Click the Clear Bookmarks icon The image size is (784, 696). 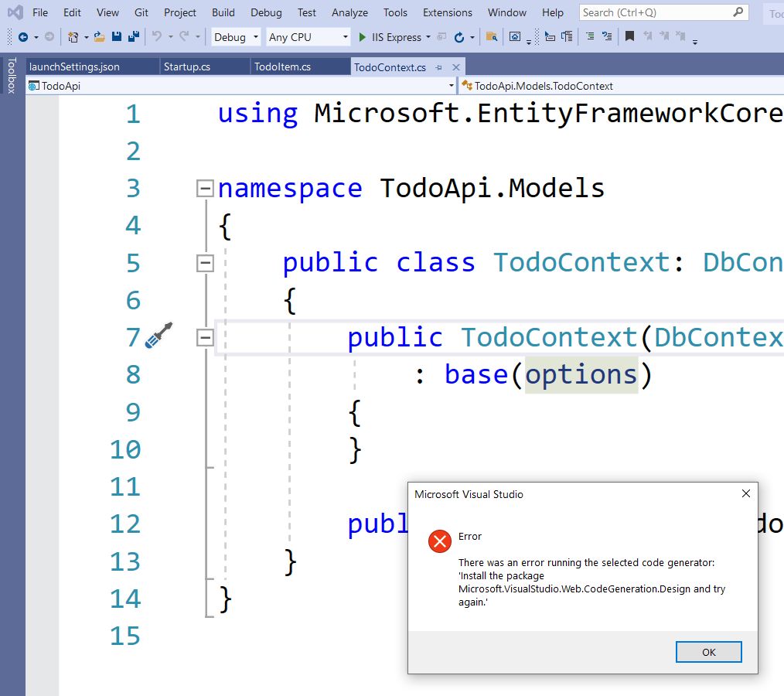[x=680, y=36]
